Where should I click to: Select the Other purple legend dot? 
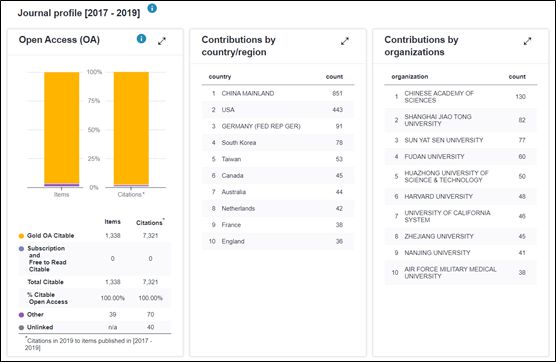tap(21, 315)
